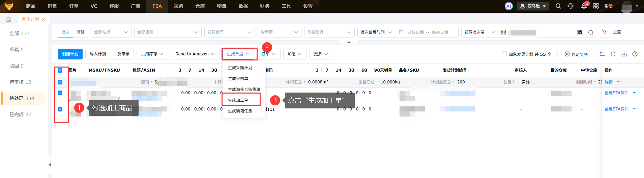
Task: Toggle the select-all checkbox in table header
Action: pos(60,70)
